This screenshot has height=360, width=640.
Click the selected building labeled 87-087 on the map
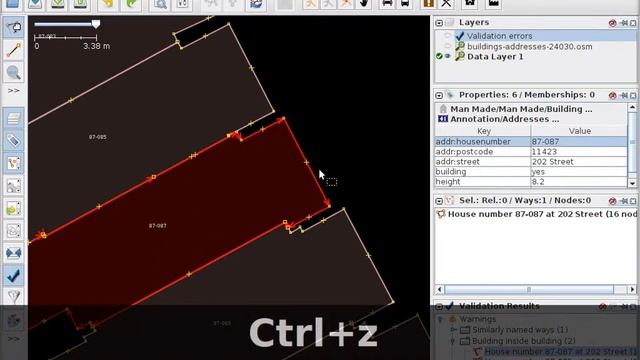click(158, 226)
